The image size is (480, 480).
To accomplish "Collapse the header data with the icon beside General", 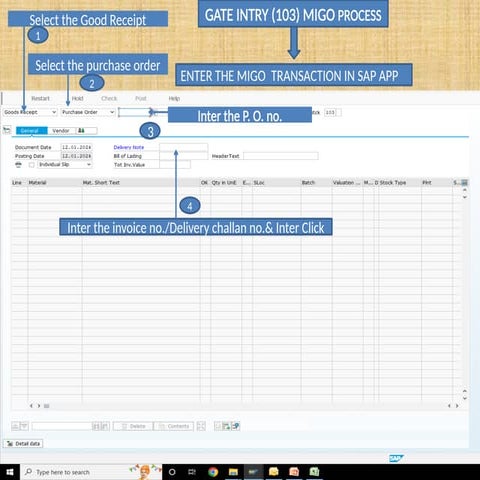I will point(7,130).
